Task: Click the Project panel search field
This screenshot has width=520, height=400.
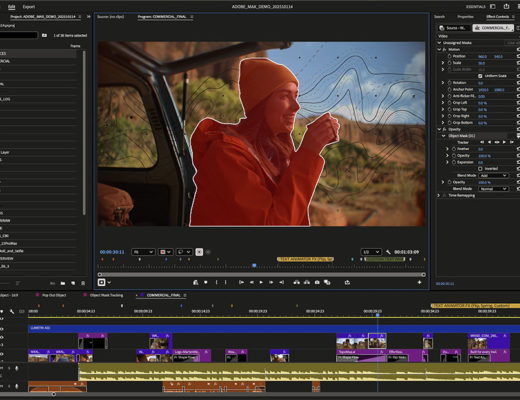Action: coord(19,35)
